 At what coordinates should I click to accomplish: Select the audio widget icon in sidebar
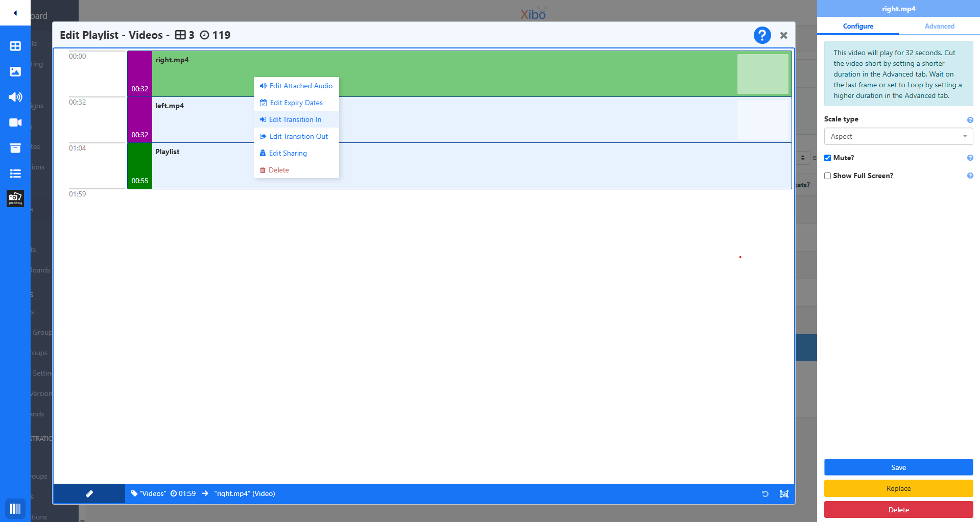pos(15,97)
